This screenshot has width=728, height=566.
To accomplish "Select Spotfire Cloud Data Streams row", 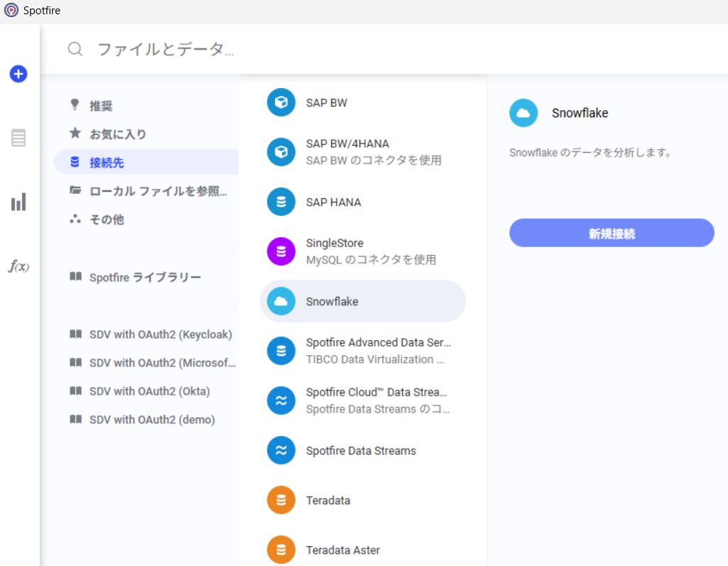I will (x=363, y=401).
